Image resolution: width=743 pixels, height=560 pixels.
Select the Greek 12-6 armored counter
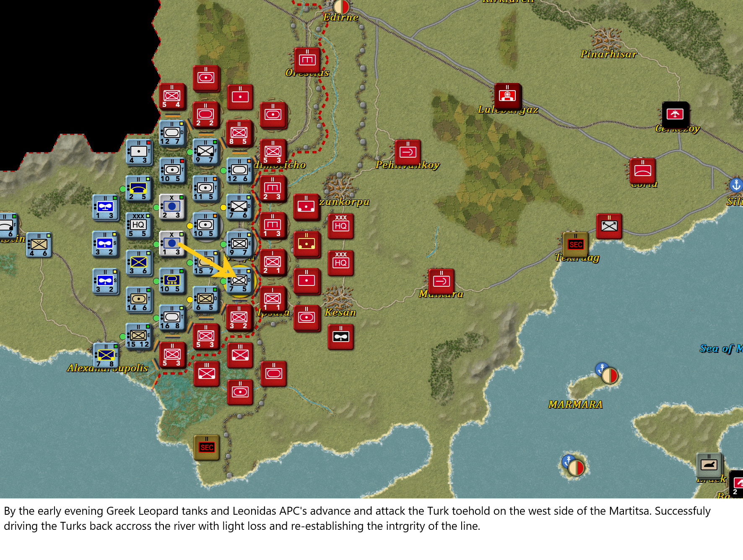239,171
